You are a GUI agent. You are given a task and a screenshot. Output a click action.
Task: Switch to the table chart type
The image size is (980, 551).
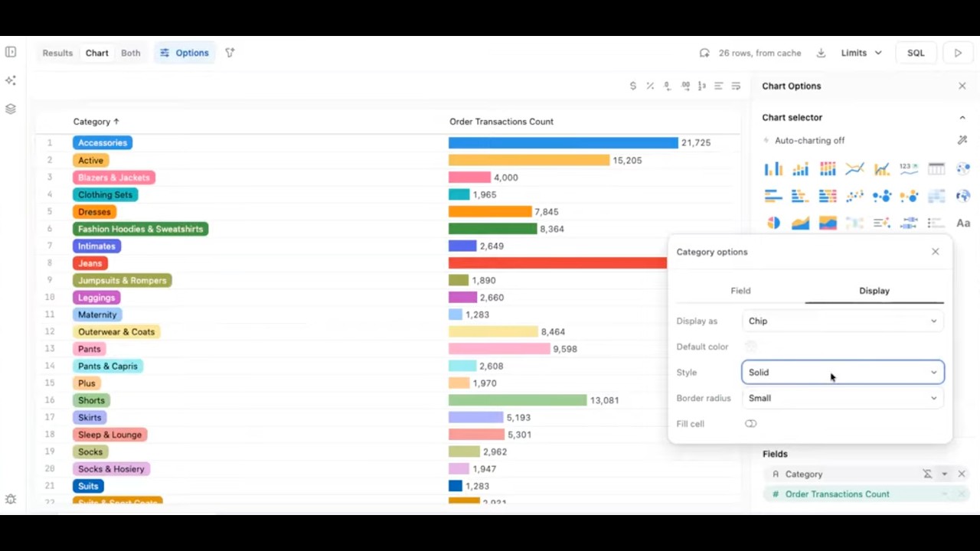pos(936,168)
